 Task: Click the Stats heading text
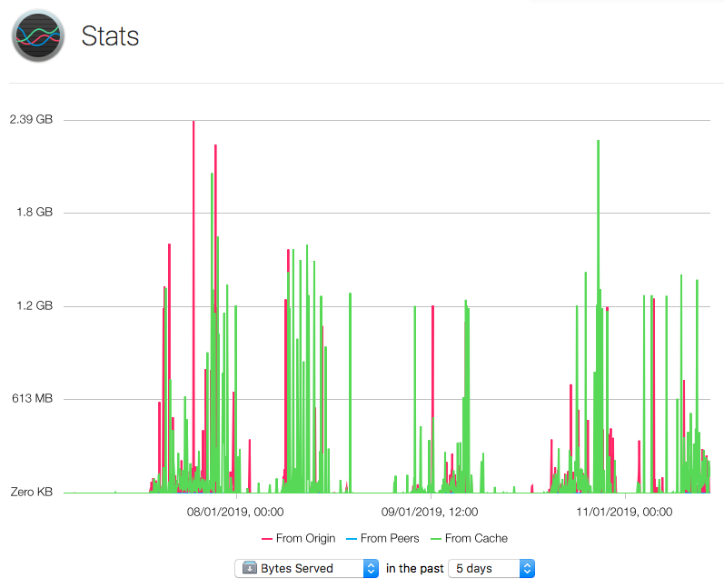[x=110, y=36]
